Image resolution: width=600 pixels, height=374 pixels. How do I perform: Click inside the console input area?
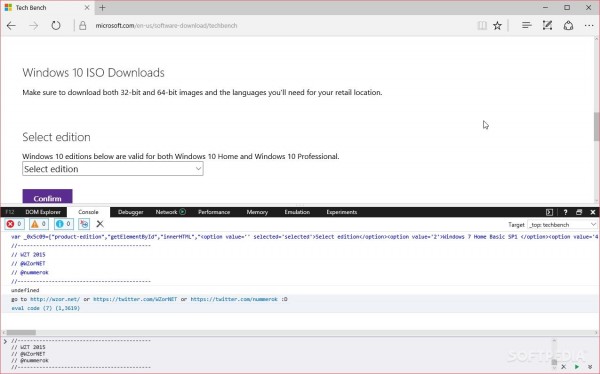(276, 354)
